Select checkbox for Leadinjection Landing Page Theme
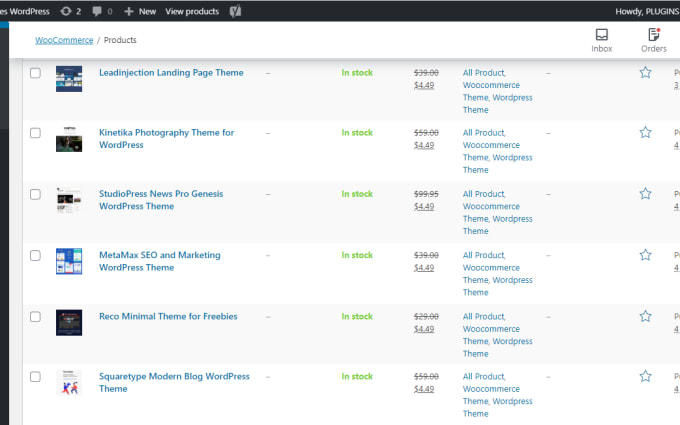Screen dimensions: 680x425 pyautogui.click(x=36, y=72)
